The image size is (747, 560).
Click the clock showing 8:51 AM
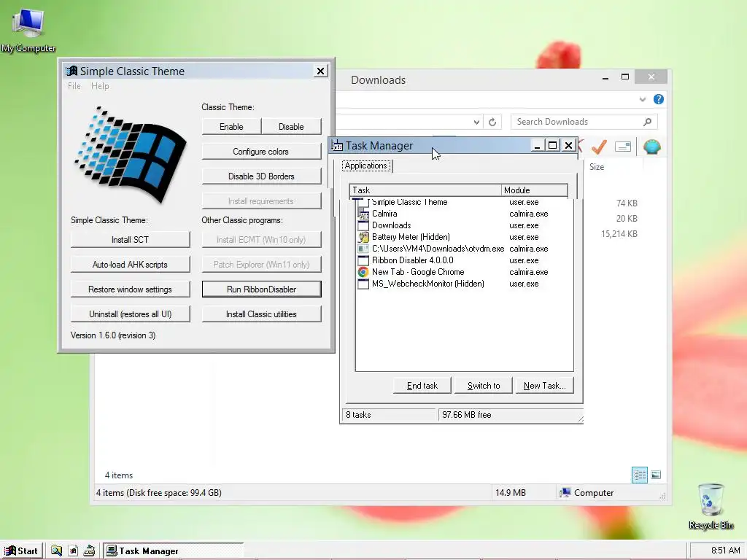725,551
